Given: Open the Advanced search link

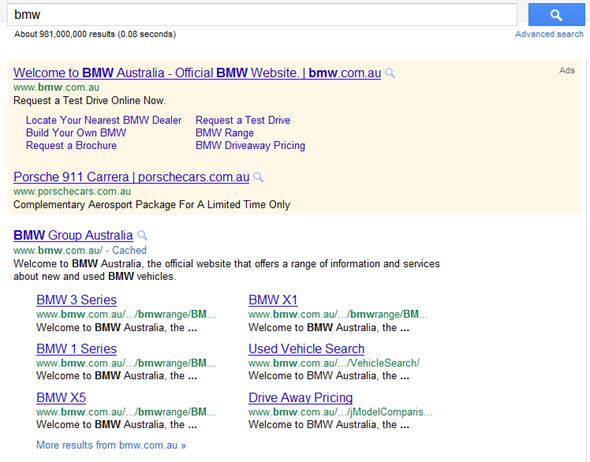Looking at the screenshot, I should click(x=549, y=34).
